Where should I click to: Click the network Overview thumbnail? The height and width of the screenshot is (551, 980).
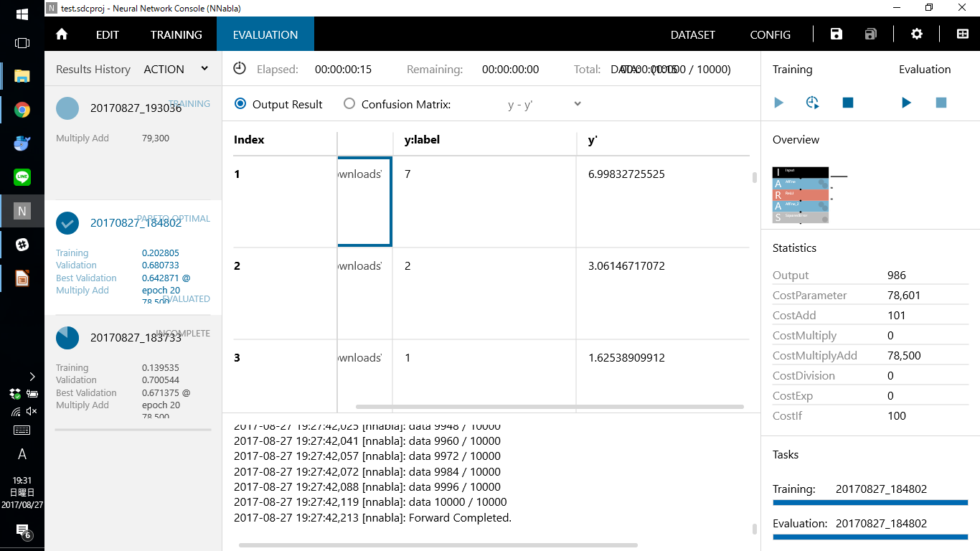[x=801, y=194]
